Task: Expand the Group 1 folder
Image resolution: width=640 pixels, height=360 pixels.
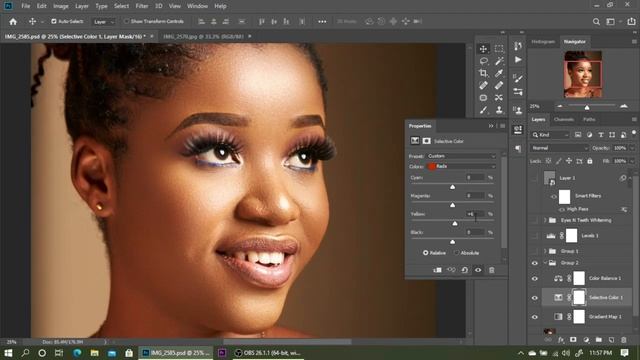Action: (x=545, y=251)
